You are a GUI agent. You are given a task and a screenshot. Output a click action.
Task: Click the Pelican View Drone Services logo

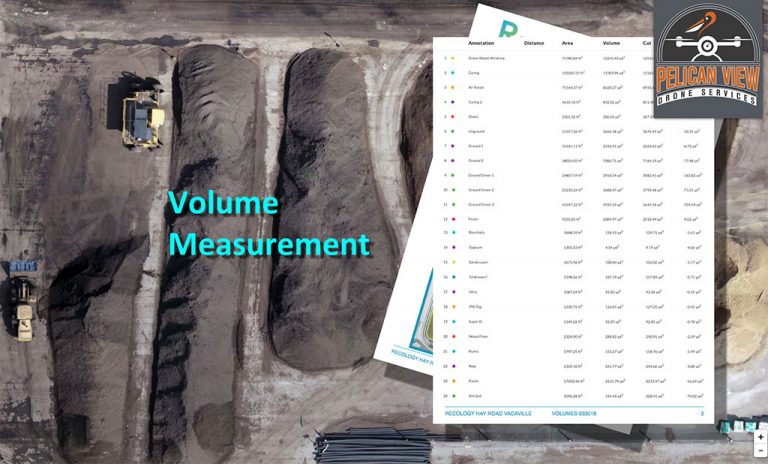tap(708, 58)
